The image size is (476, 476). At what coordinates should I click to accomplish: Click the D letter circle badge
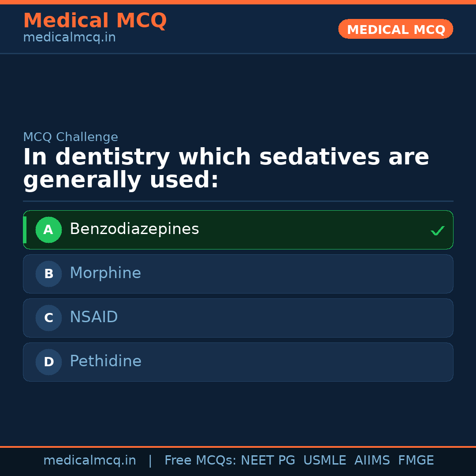point(48,362)
